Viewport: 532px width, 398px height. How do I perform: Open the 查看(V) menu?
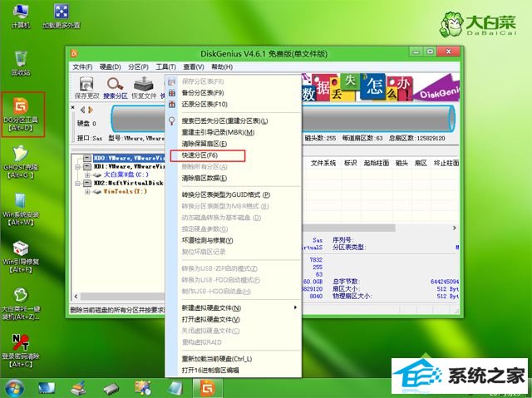[194, 66]
